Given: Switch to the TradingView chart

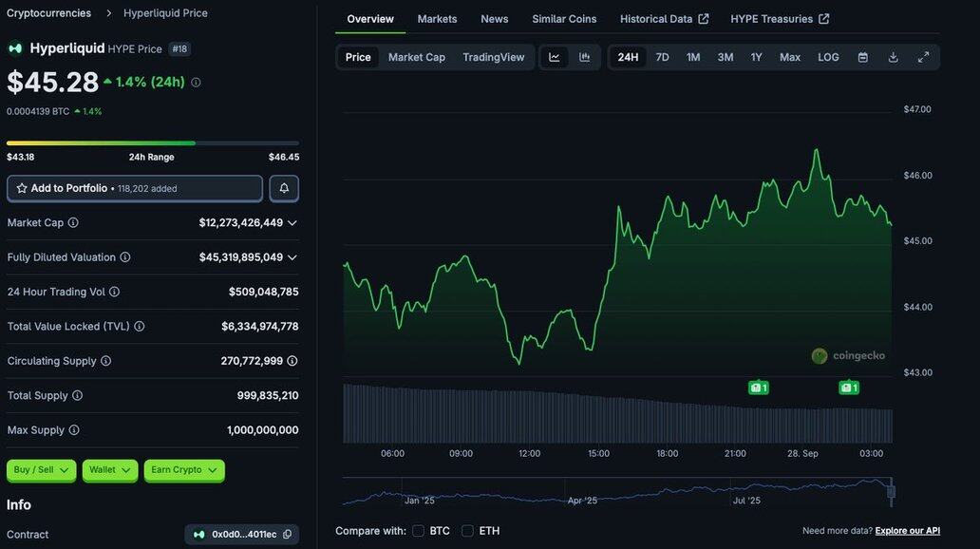Looking at the screenshot, I should point(494,57).
